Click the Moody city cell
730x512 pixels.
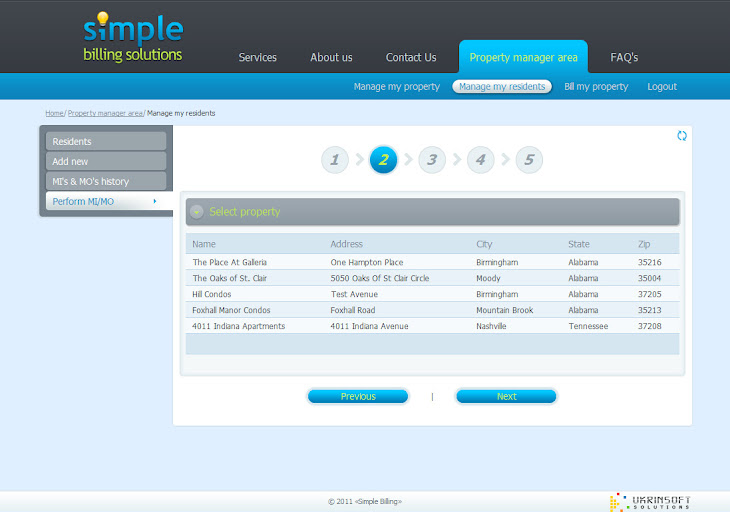(488, 278)
